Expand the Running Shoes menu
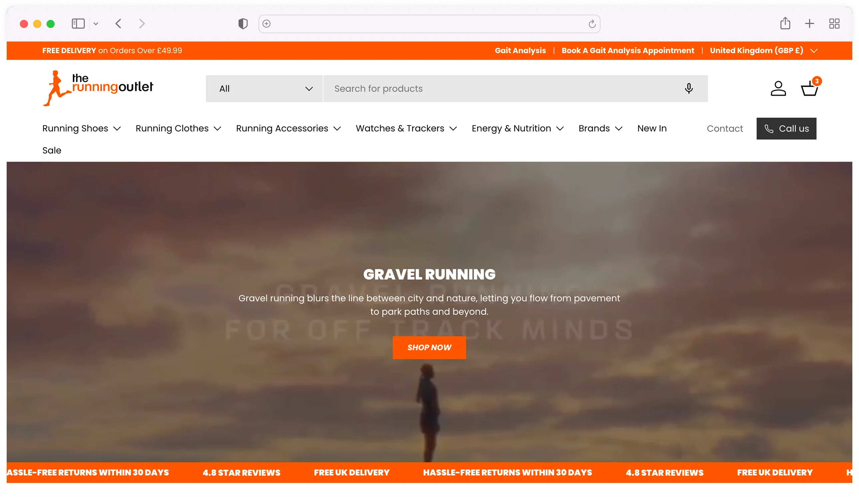This screenshot has height=504, width=859. [82, 128]
